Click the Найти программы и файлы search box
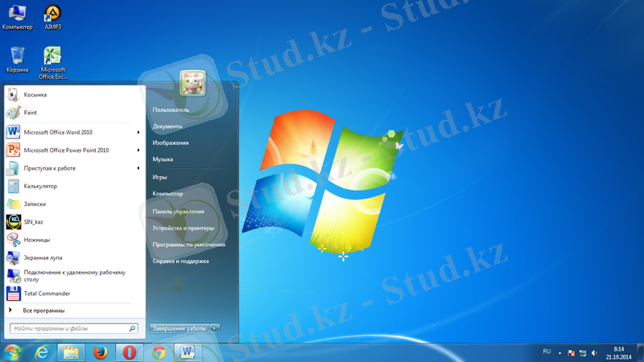Image resolution: width=644 pixels, height=362 pixels. coord(69,328)
